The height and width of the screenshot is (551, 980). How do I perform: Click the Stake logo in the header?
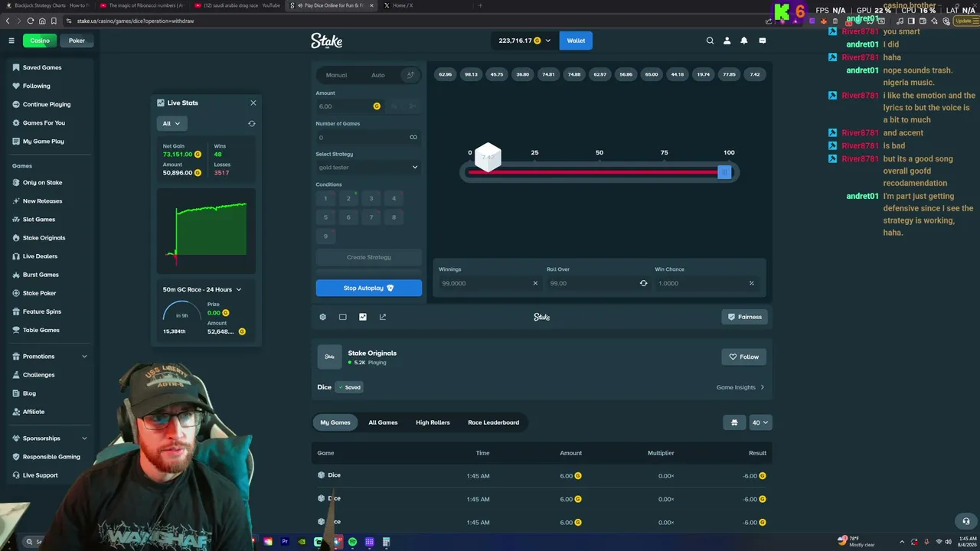326,41
